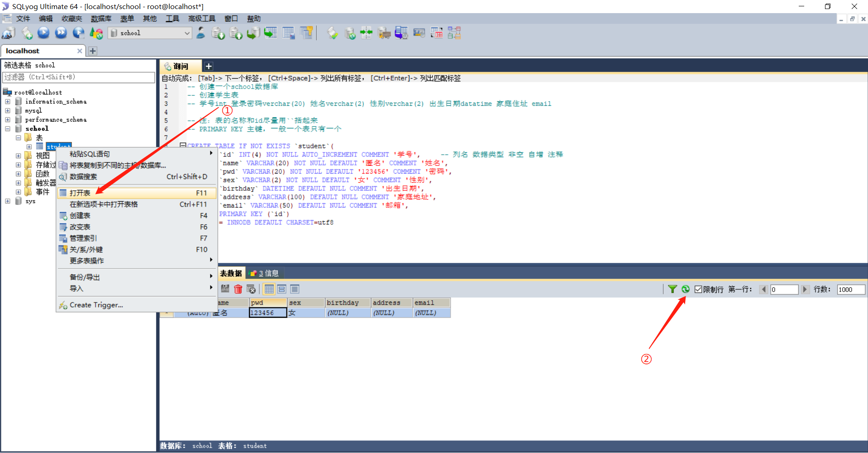Click the copy database to other host icon
The width and height of the screenshot is (868, 453).
253,33
